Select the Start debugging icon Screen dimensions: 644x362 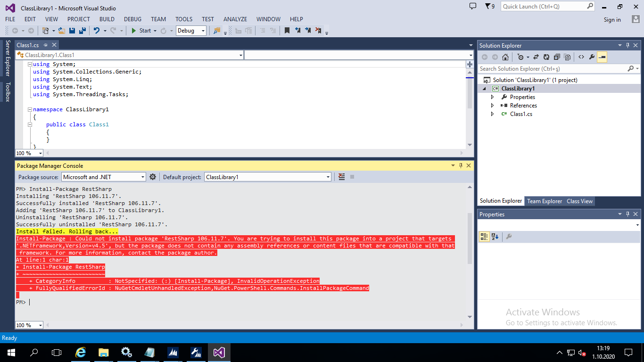pos(140,30)
